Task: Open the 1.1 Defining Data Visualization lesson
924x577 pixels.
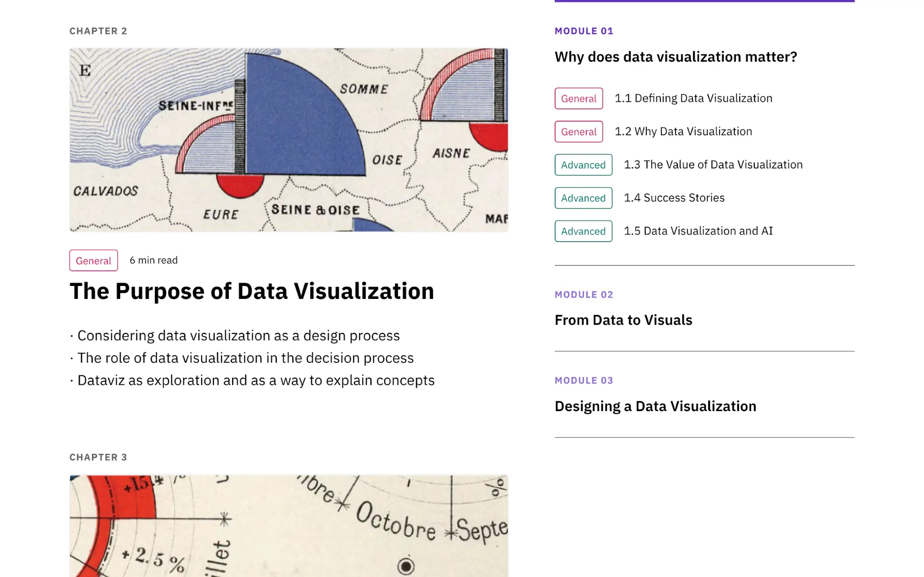Action: (693, 98)
